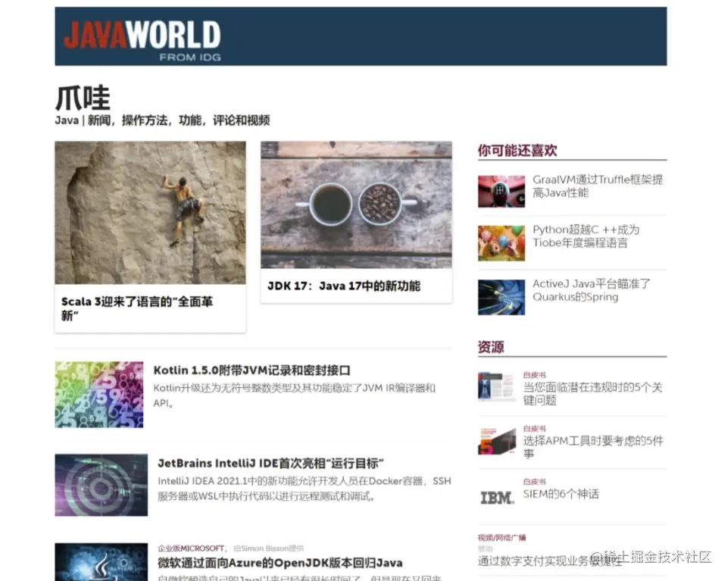Screen dimensions: 728x581
Task: Click the 你可能还喜欢 section heading
Action: [x=517, y=151]
